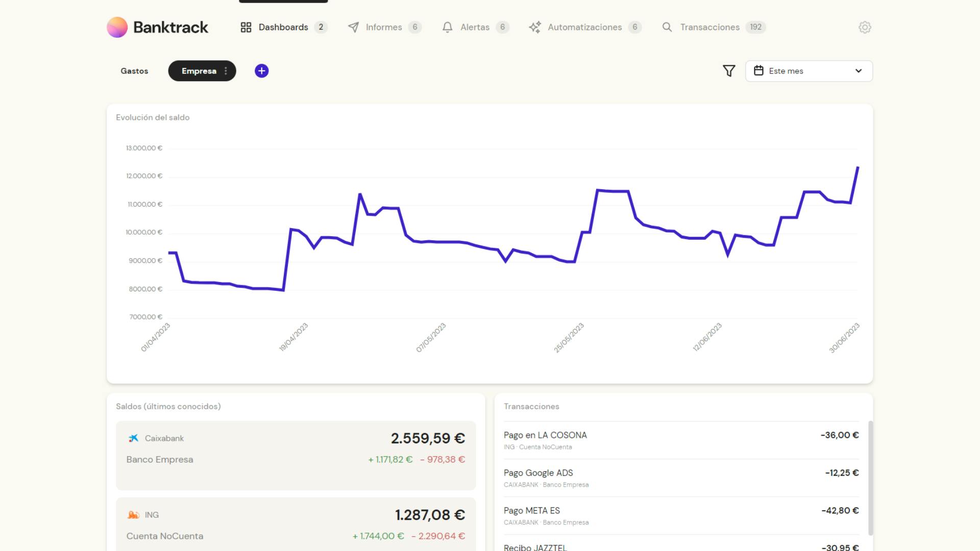Click the 19/04/2023 axis date label

[293, 337]
